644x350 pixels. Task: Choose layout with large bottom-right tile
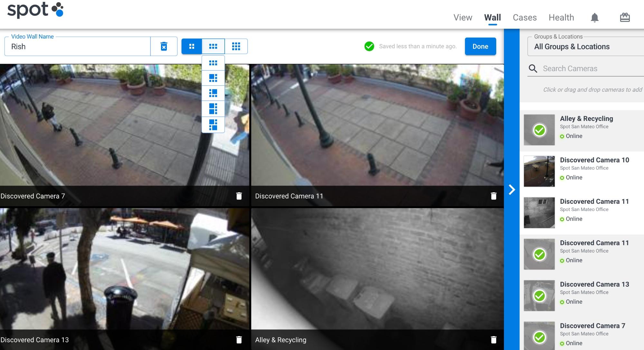click(x=213, y=124)
